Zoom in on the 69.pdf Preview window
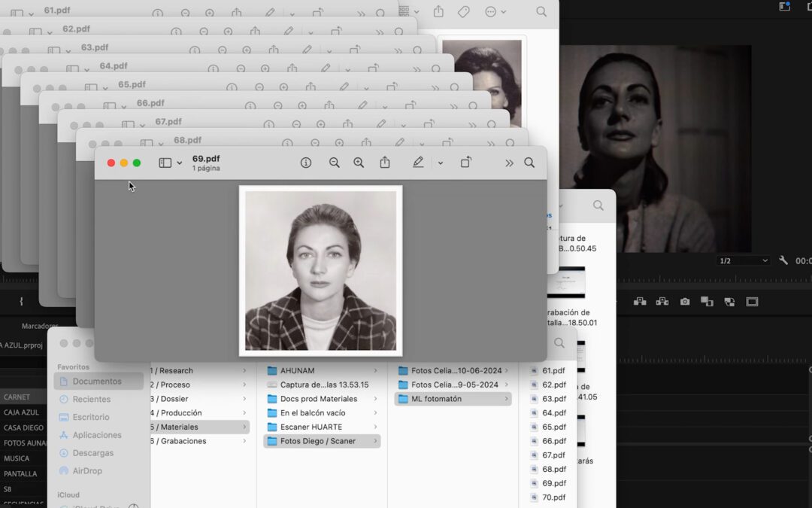Screen dimensions: 812x508 coord(359,163)
